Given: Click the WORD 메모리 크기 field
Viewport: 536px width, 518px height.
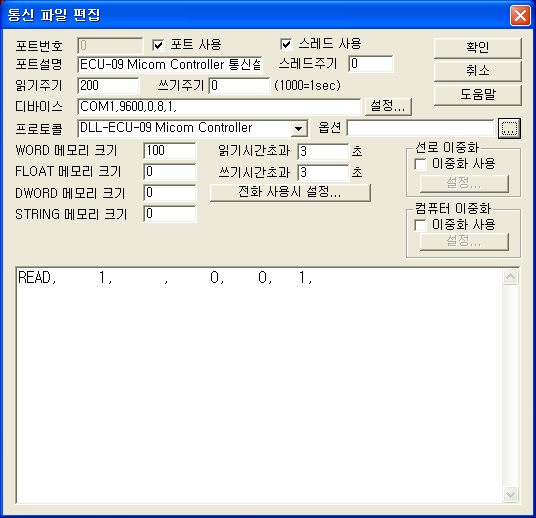Looking at the screenshot, I should click(170, 151).
